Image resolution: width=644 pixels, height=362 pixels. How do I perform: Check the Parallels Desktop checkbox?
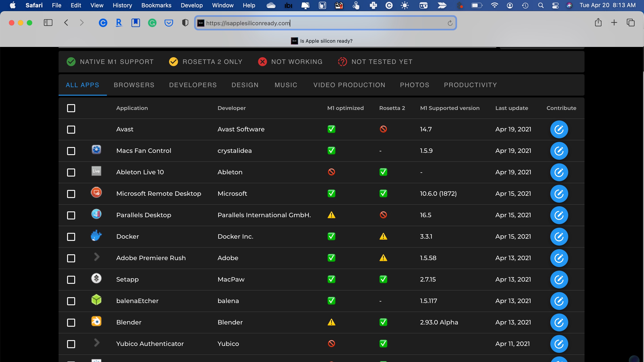point(71,216)
